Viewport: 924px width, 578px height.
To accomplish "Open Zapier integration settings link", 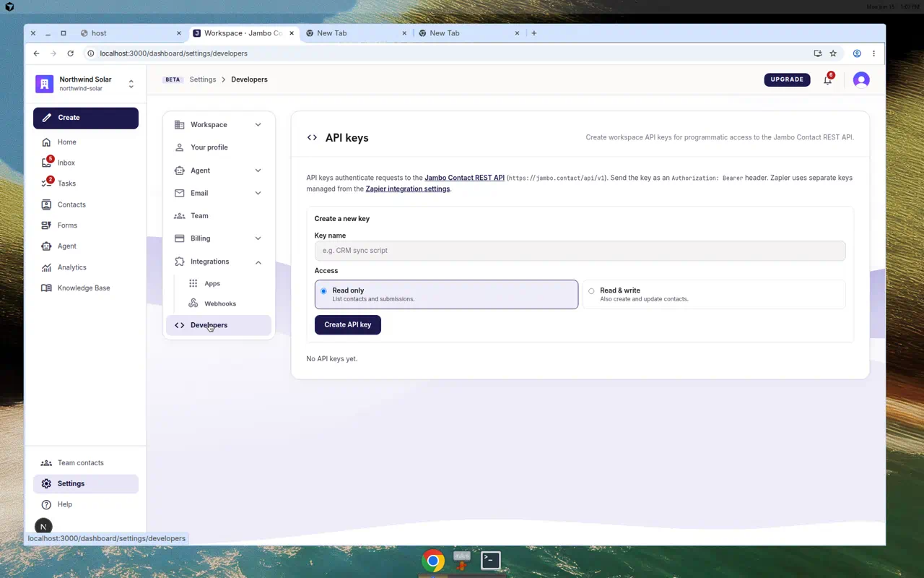I will (x=408, y=189).
